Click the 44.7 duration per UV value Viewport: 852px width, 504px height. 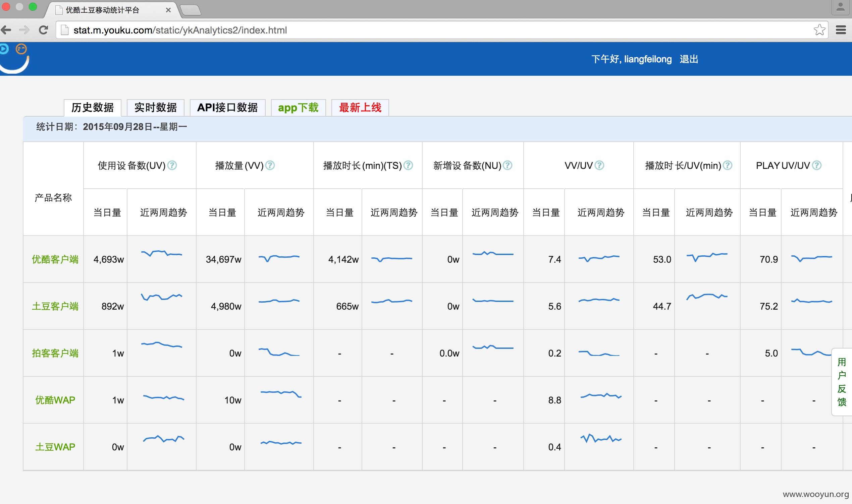pyautogui.click(x=662, y=306)
